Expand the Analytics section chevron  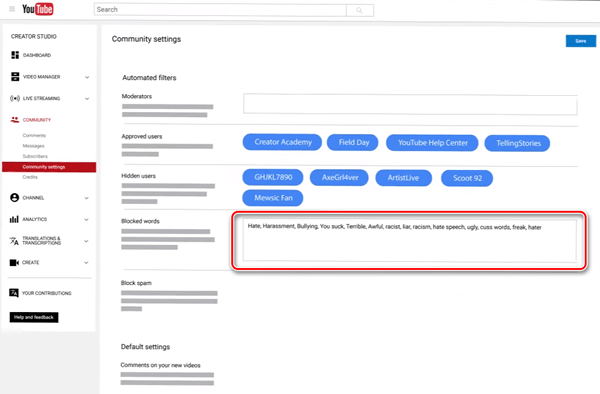[x=86, y=220]
